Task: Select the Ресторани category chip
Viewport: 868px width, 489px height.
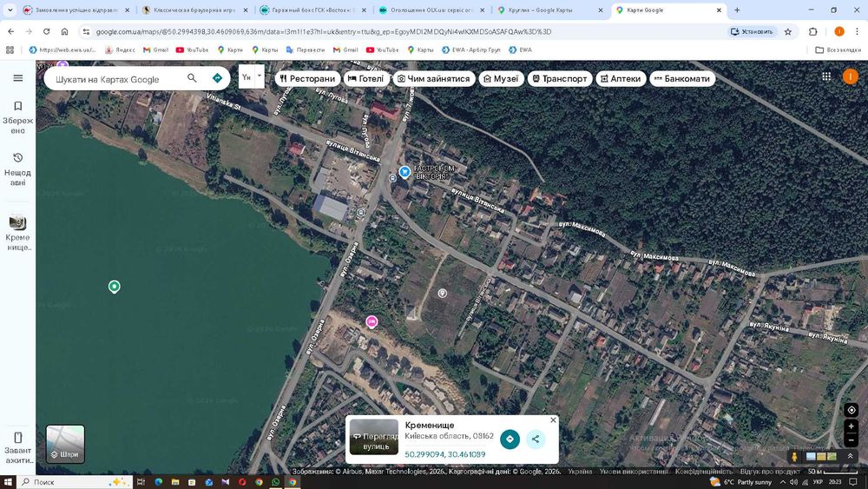Action: (307, 79)
